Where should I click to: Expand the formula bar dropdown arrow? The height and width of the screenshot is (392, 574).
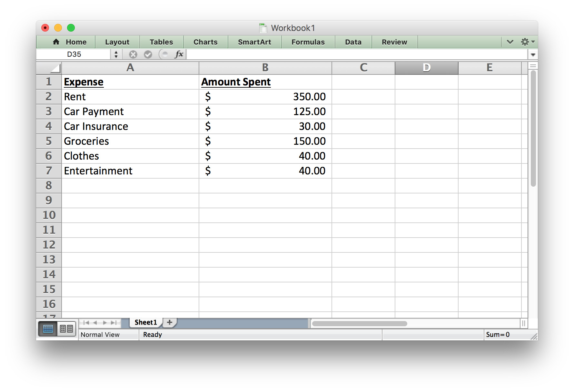point(533,54)
